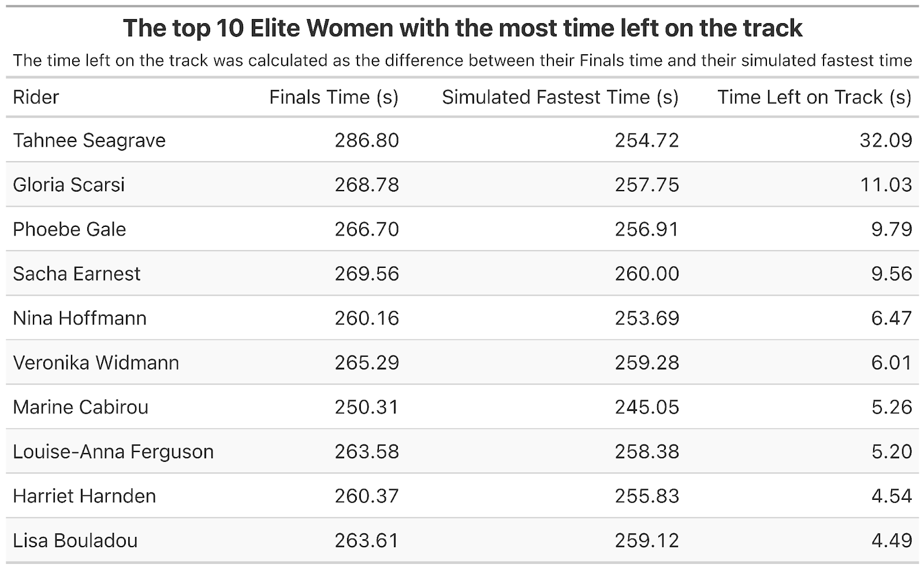Select Harriet Harnden in the table
The width and height of the screenshot is (924, 568).
point(84,496)
